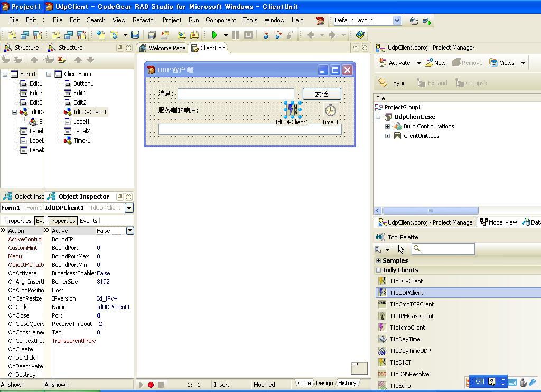Click the New button in Project Manager
Viewport: 541px width, 392px height.
pyautogui.click(x=435, y=63)
